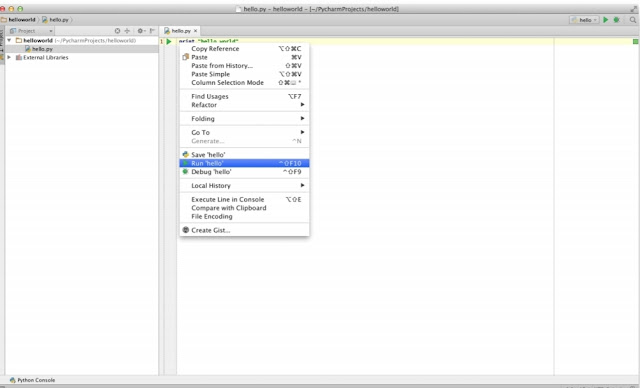Select Debug 'hello' in context menu
This screenshot has height=388, width=640.
point(244,172)
